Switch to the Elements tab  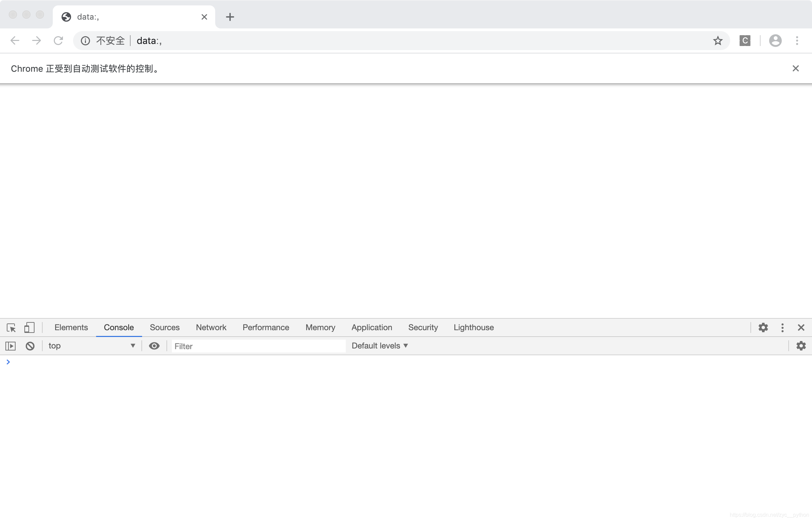[71, 327]
